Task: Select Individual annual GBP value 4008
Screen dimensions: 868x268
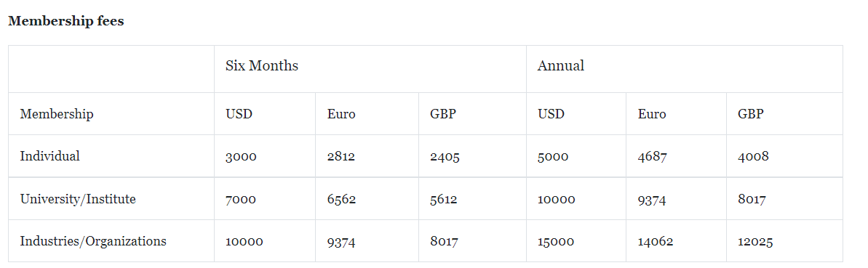Action: 753,157
